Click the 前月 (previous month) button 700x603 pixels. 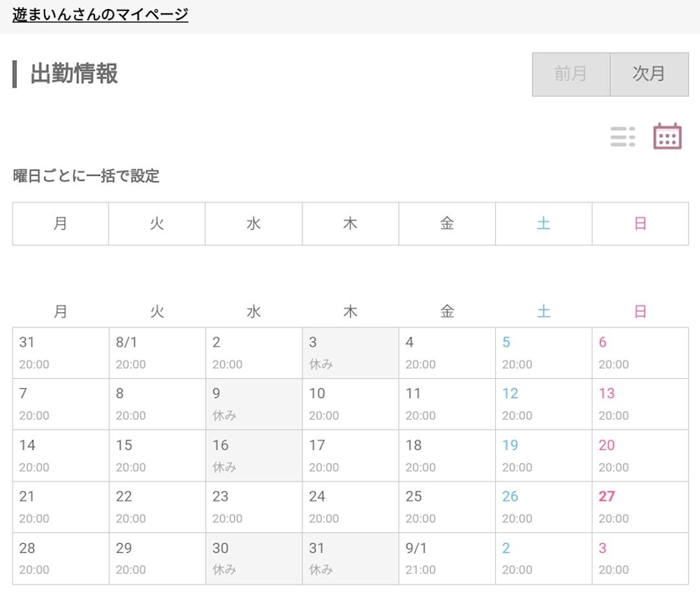coord(571,74)
